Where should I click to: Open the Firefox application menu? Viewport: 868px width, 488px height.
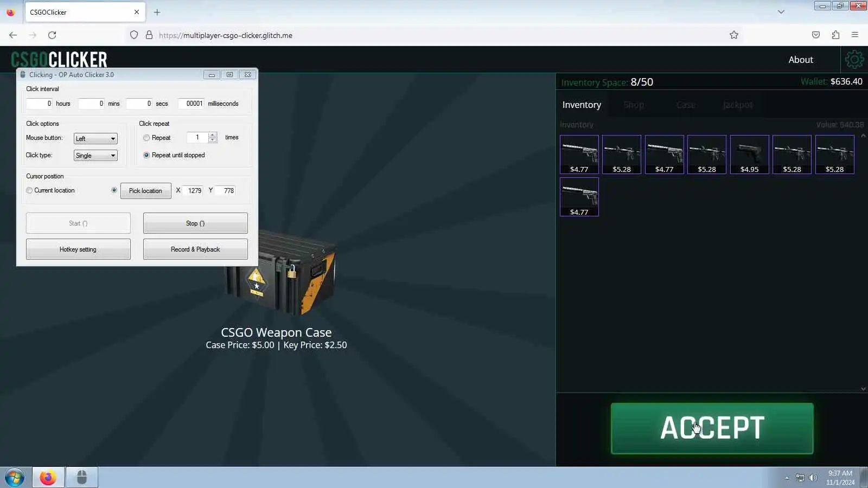click(x=855, y=35)
